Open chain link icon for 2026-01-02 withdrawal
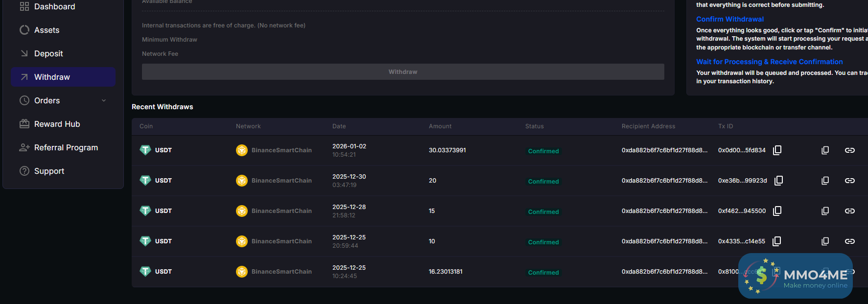Screen dimensions: 868x304 pos(849,150)
